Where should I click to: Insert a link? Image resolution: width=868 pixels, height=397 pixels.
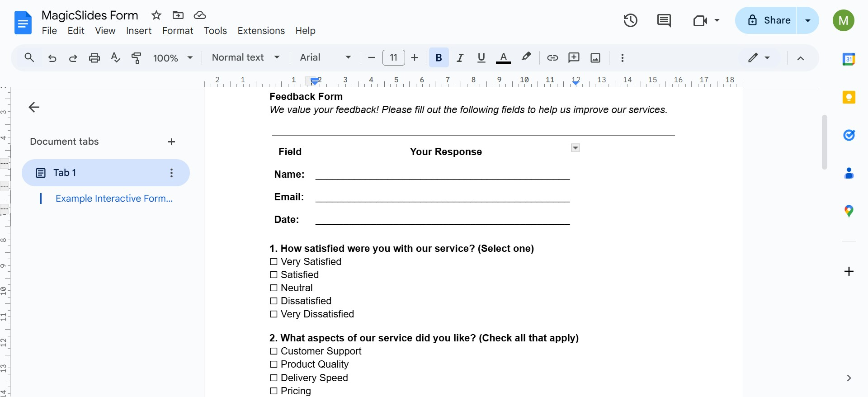click(552, 58)
